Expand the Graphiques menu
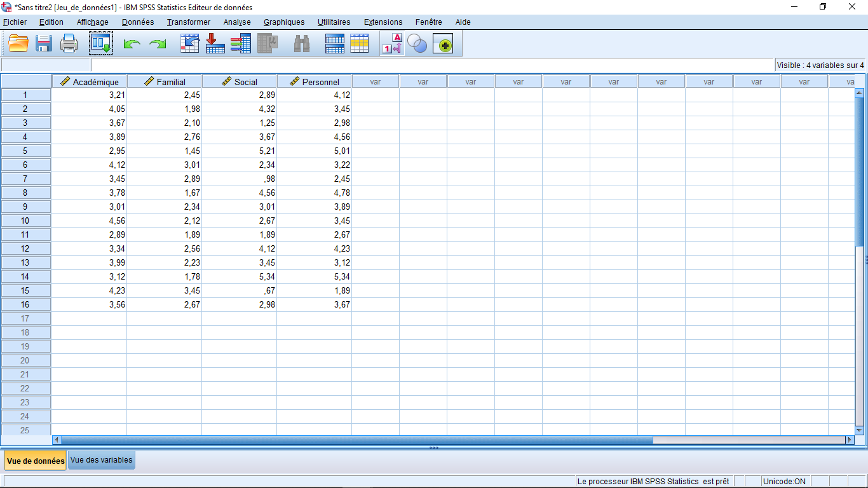 pos(284,22)
